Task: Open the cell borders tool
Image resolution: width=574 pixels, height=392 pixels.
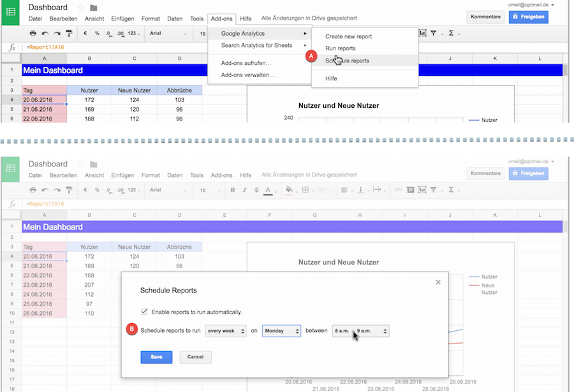Action: pyautogui.click(x=305, y=190)
